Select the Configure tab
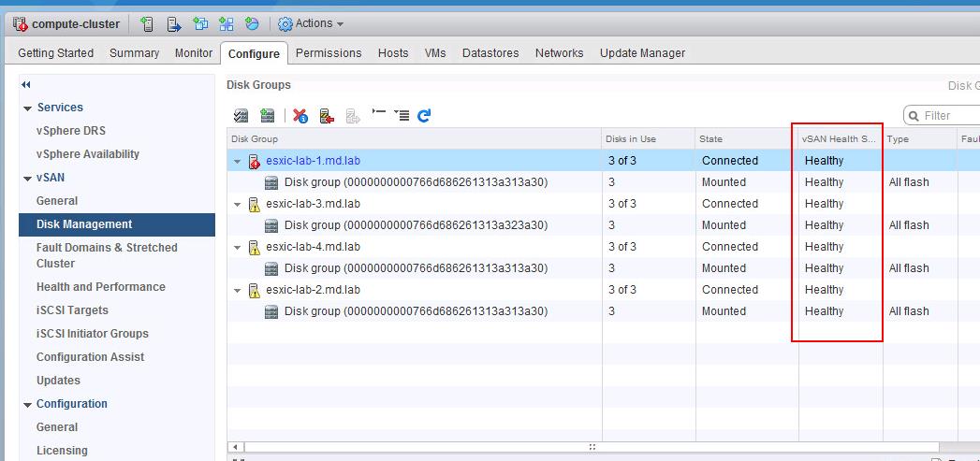 [x=254, y=53]
